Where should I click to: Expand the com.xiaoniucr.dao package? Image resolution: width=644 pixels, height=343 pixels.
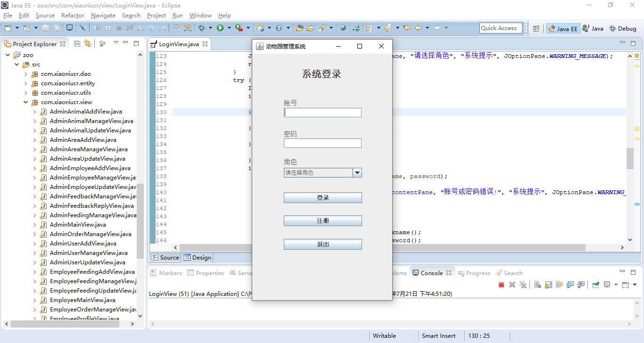(26, 74)
